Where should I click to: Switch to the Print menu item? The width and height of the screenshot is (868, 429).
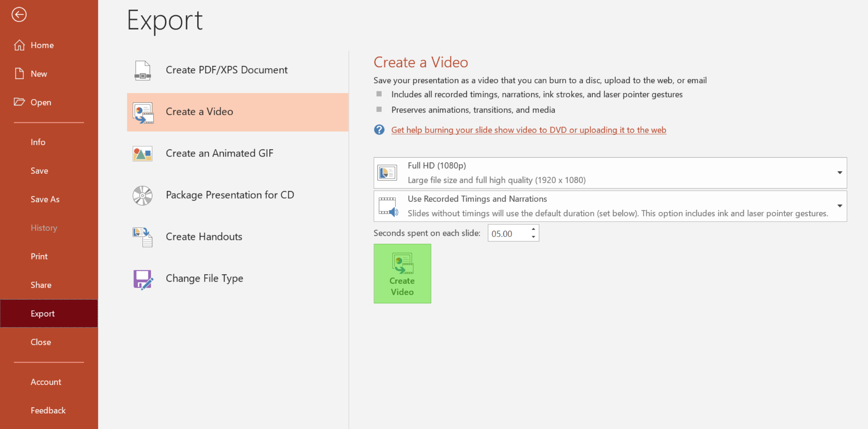pyautogui.click(x=39, y=256)
